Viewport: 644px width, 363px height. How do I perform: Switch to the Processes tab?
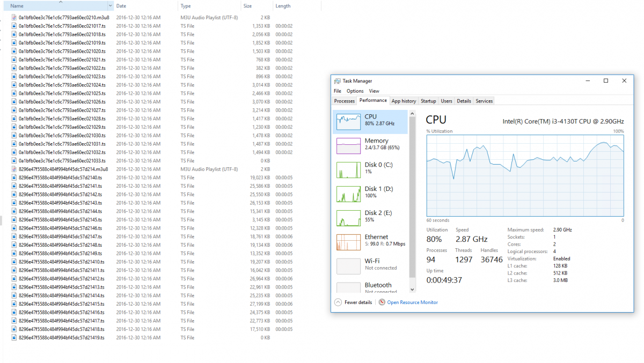coord(345,101)
